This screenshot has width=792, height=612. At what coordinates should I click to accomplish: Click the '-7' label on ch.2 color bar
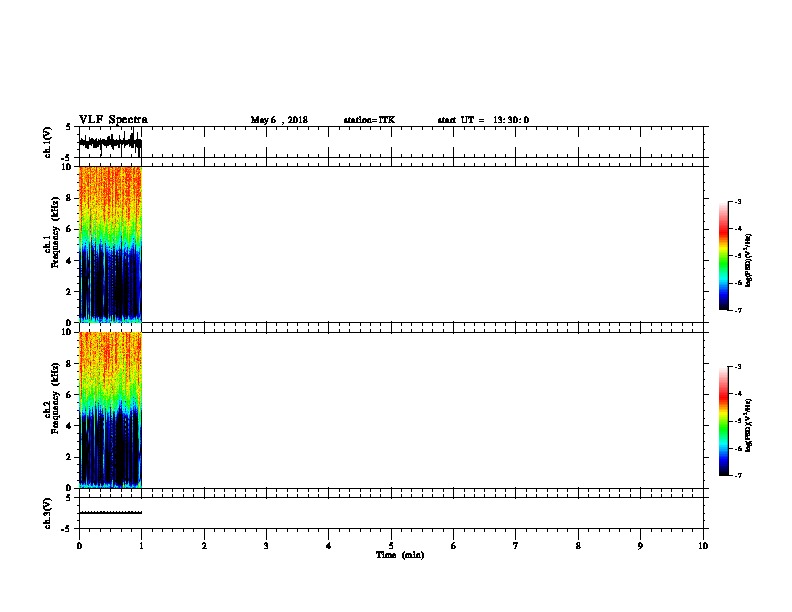click(x=738, y=476)
